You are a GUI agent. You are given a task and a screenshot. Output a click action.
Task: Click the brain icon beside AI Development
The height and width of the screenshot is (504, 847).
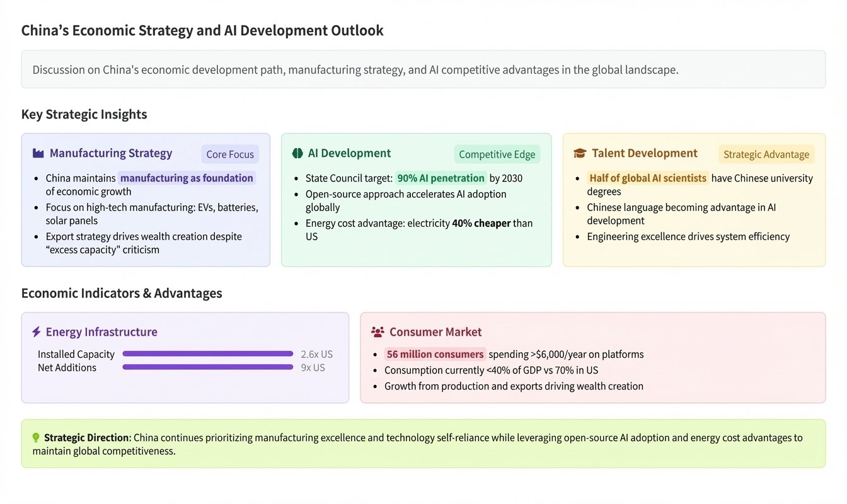[x=297, y=153]
